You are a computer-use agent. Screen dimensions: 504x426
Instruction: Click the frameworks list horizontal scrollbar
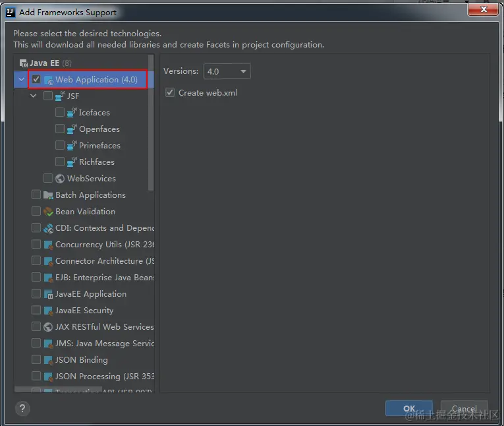point(58,389)
